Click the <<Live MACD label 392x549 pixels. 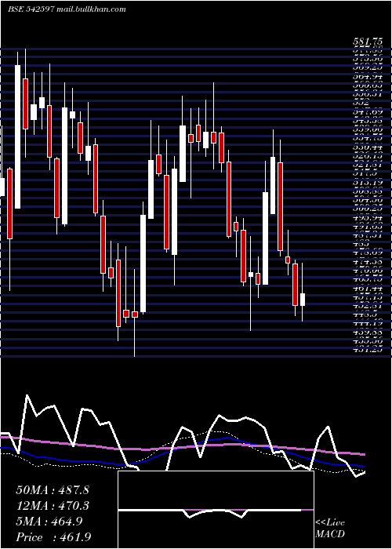click(x=330, y=529)
